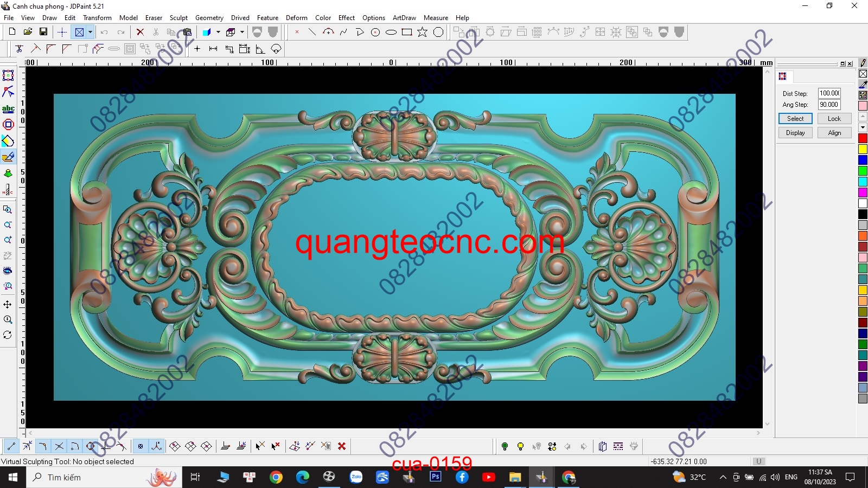Open the Sculpt menu
Image resolution: width=868 pixels, height=488 pixels.
click(x=178, y=17)
